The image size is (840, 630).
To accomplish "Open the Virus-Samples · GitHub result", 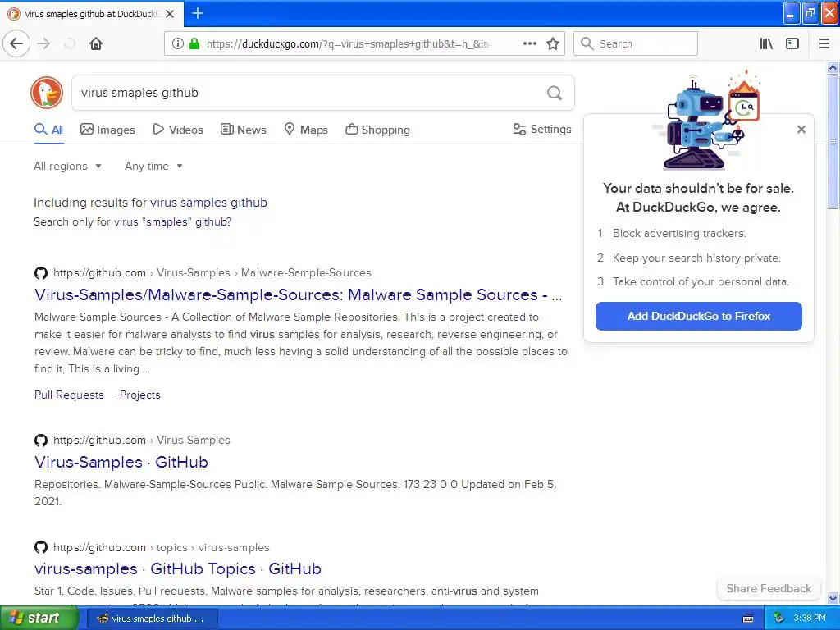I will (121, 462).
